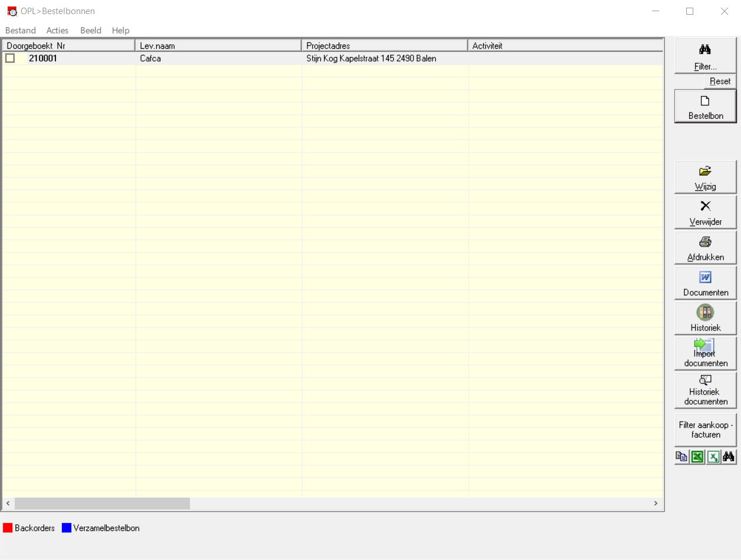Sort by Projectadres column header

(385, 45)
